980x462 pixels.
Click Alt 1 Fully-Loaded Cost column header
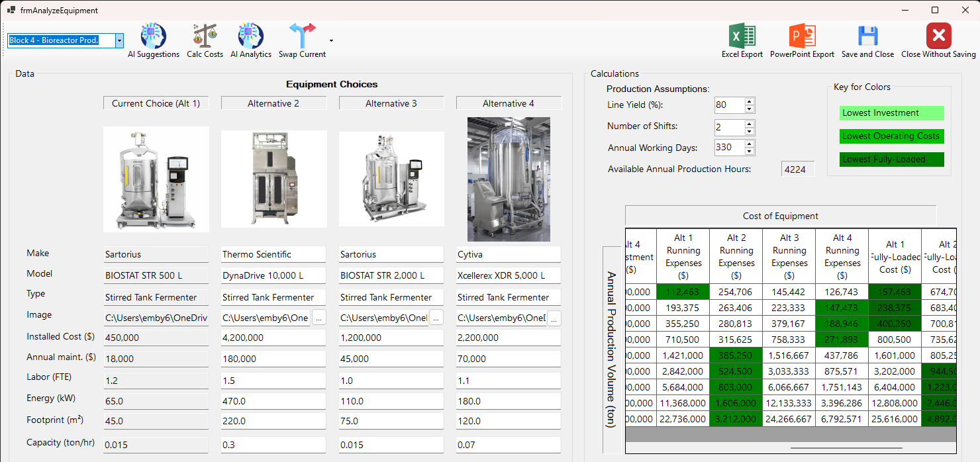tap(895, 256)
